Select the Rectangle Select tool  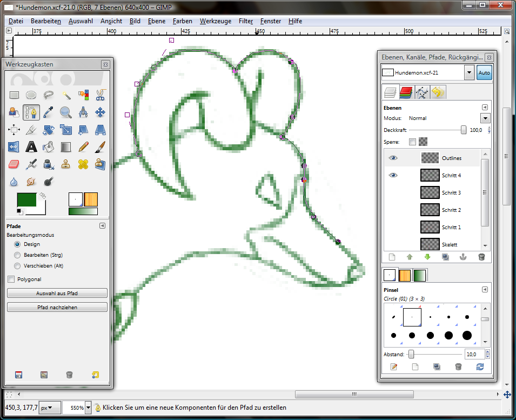pos(14,95)
